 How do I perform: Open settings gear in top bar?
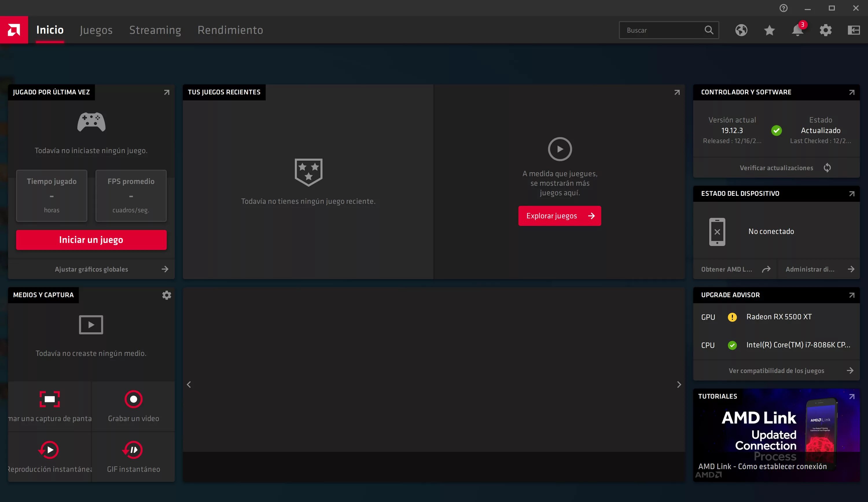pyautogui.click(x=825, y=30)
